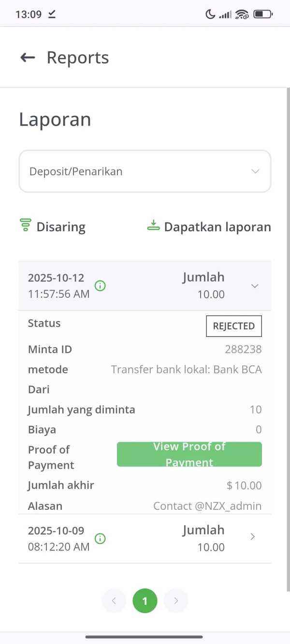This screenshot has height=644, width=290.
Task: Tap the Wi-Fi status icon
Action: click(242, 14)
